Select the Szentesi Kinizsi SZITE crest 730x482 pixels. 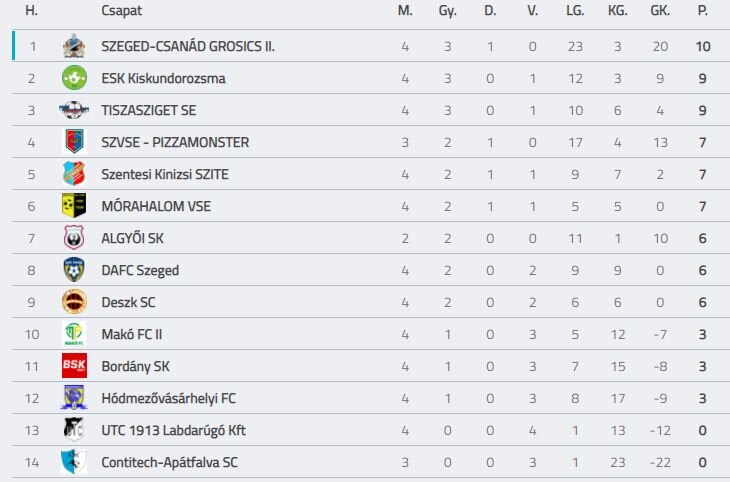(74, 174)
